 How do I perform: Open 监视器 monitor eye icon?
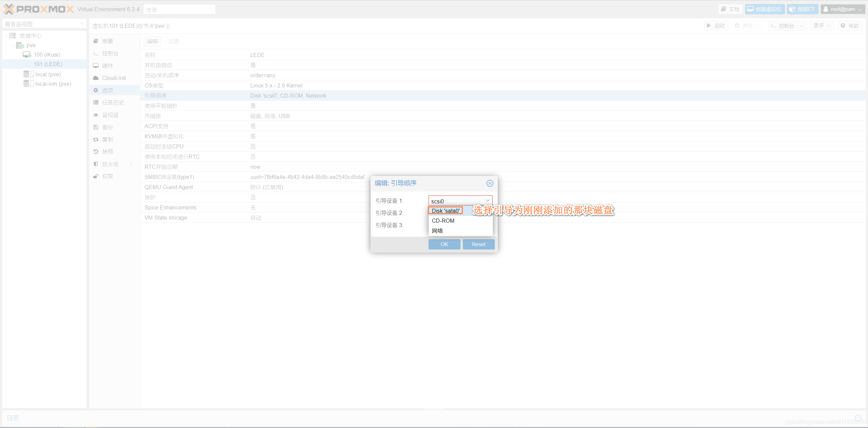96,115
